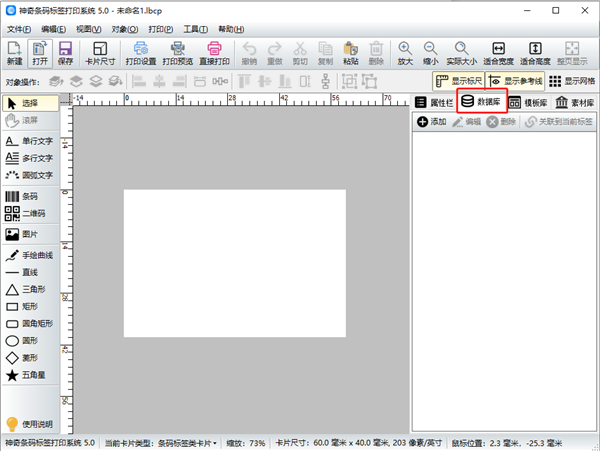Viewport: 600px width, 451px height.
Task: Select the 二维码 QR code tool
Action: click(25, 213)
